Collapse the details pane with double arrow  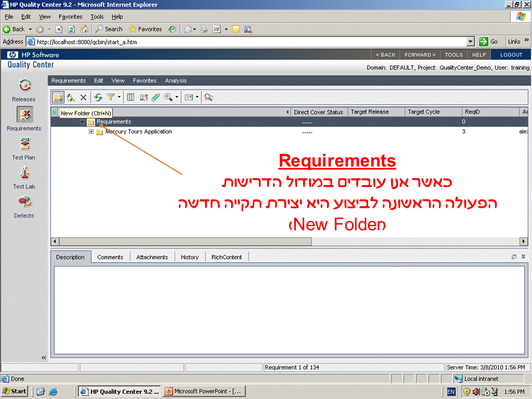[x=524, y=257]
